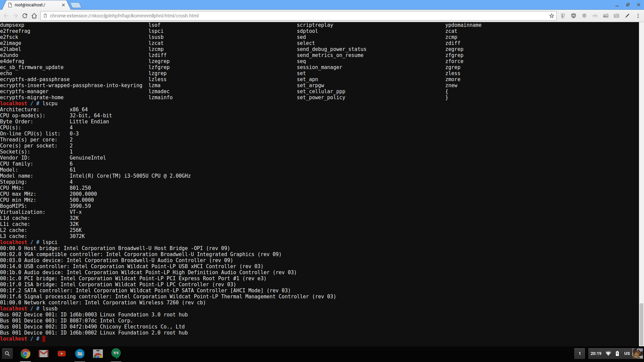Viewport: 644px width, 362px height.
Task: Reload the crosh terminal page
Action: click(x=25, y=16)
